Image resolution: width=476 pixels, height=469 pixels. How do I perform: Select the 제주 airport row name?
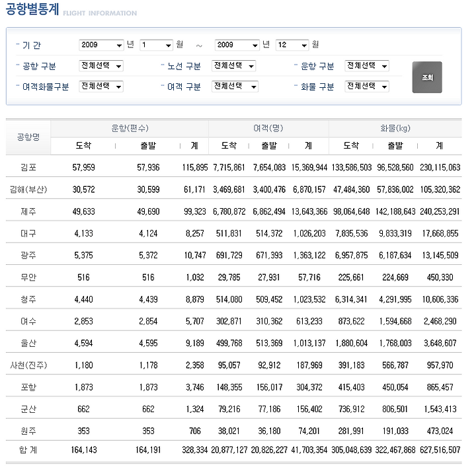28,211
